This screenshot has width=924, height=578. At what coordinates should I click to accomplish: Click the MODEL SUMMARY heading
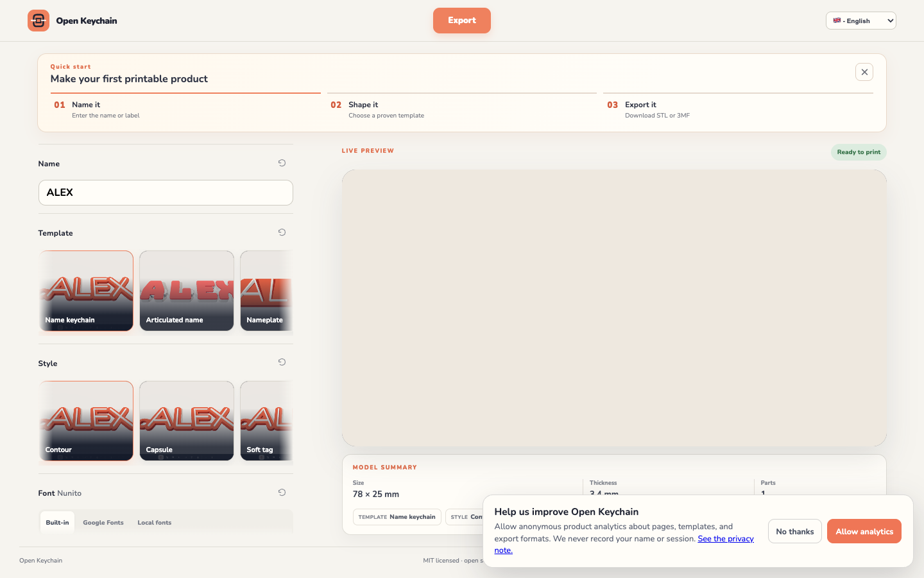pos(385,468)
